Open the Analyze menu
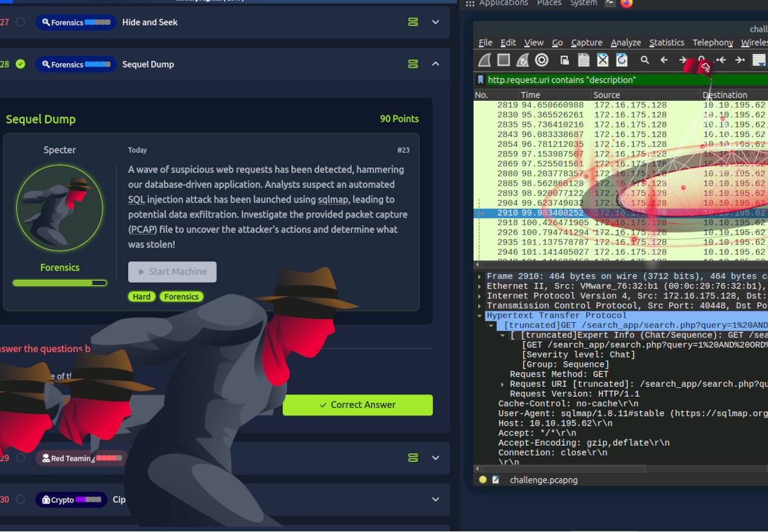 click(x=625, y=42)
